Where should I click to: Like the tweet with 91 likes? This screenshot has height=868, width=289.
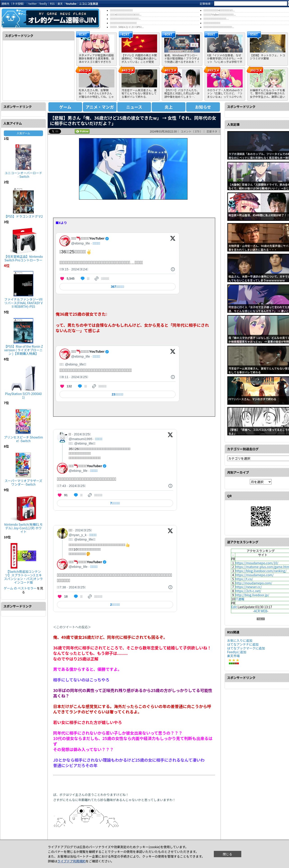(60, 495)
